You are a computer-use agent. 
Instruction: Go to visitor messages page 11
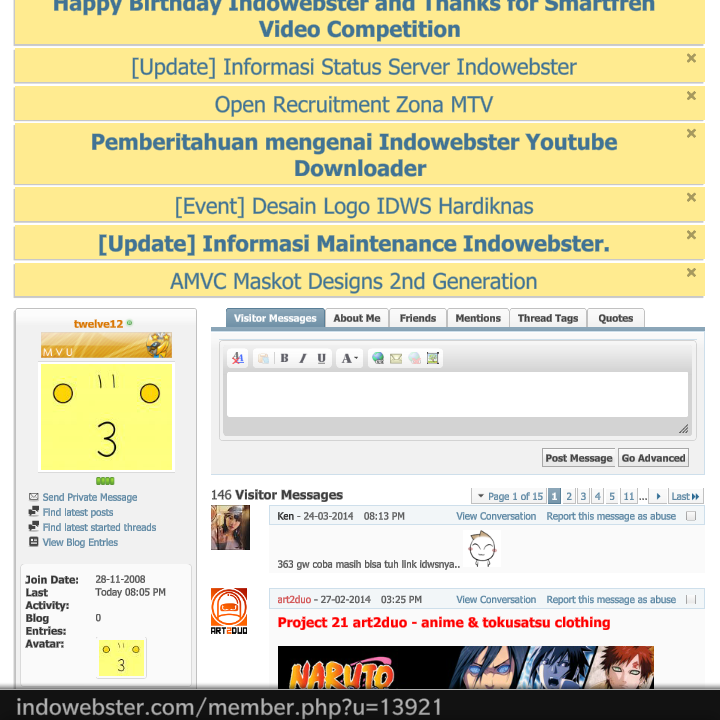(629, 496)
